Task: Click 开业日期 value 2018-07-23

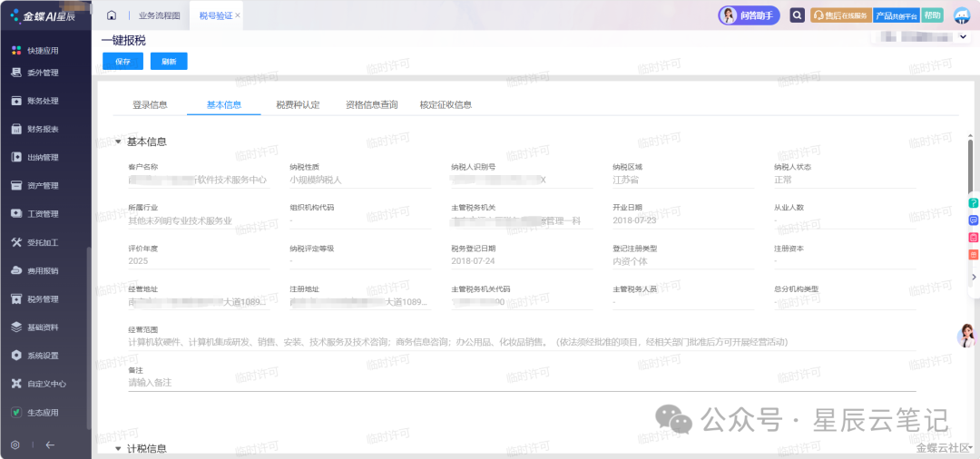Action: pos(634,220)
